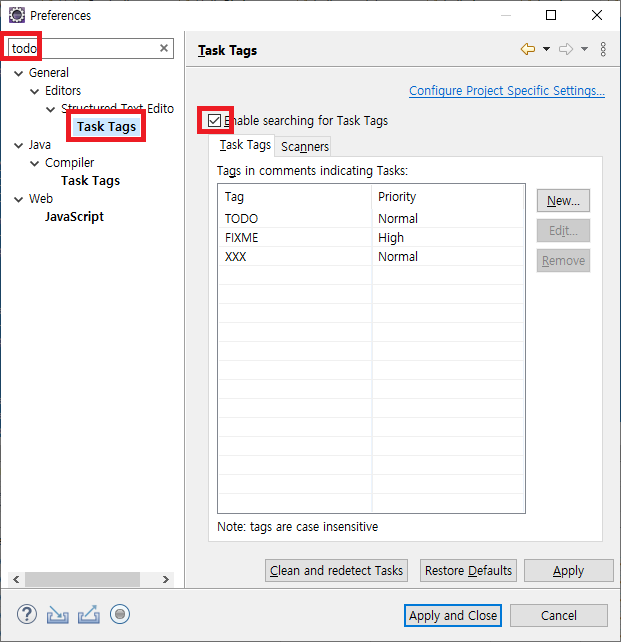Screen dimensions: 621x642
Task: Select Task Tags under Java Compiler
Action: (90, 181)
